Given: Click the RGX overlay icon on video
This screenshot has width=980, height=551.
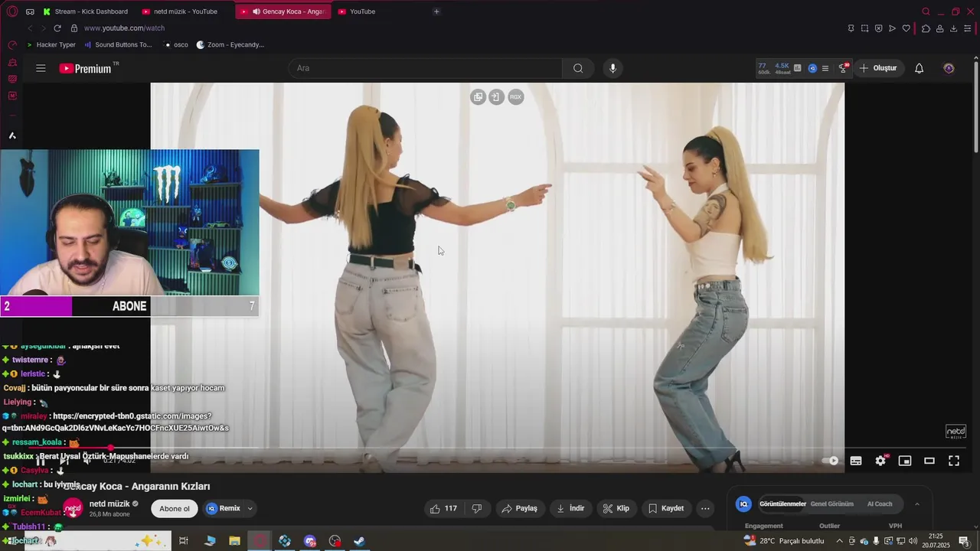Looking at the screenshot, I should tap(516, 97).
